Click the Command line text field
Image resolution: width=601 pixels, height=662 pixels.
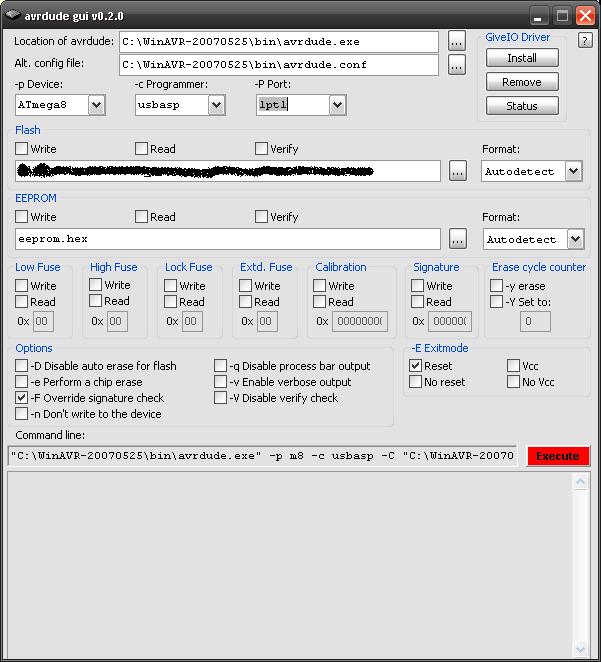262,456
